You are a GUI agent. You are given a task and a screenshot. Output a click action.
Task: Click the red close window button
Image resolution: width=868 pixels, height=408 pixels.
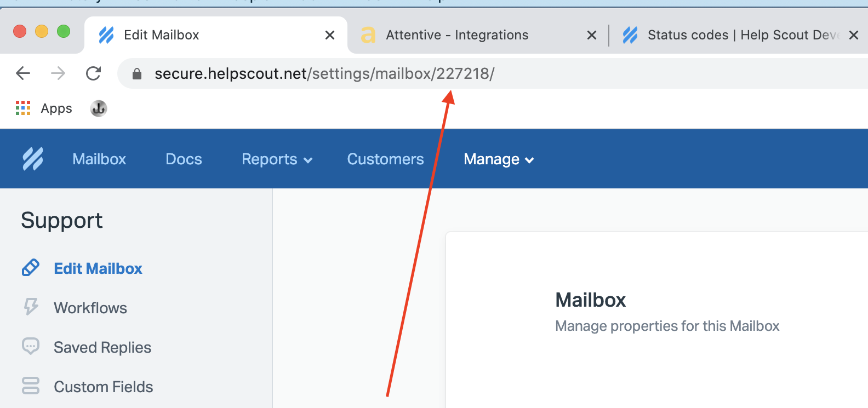click(x=20, y=31)
